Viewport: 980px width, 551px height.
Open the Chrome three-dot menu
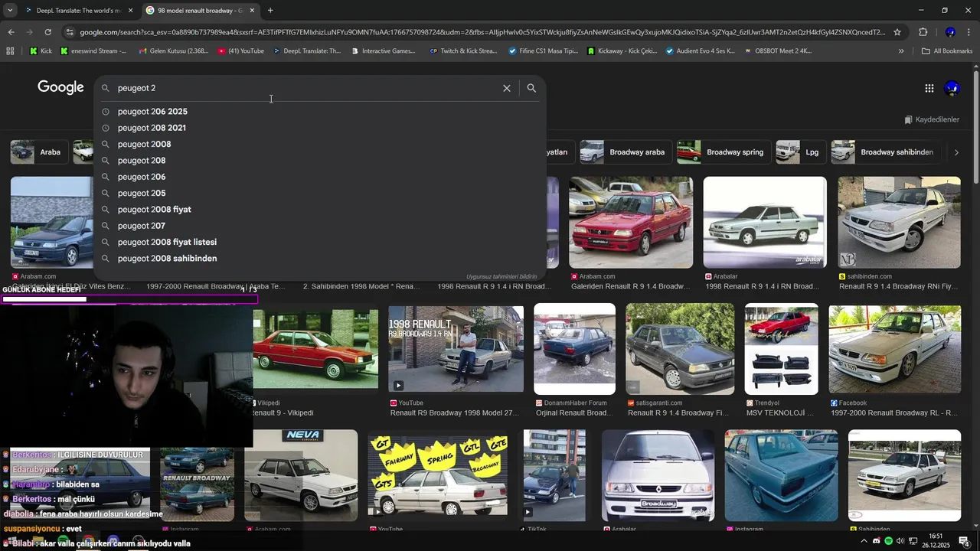[x=969, y=32]
